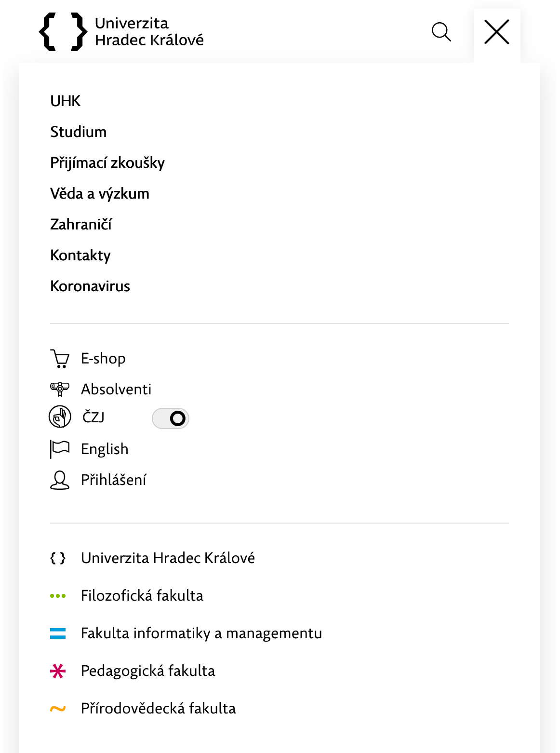Click the ČZJ sign language hand icon
This screenshot has height=753, width=560.
(60, 417)
